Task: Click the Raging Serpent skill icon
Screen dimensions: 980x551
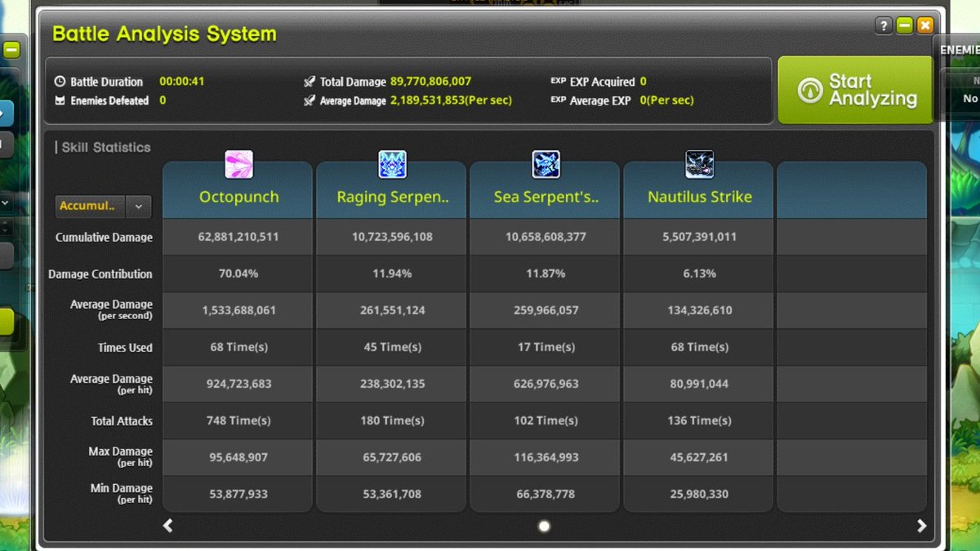Action: (392, 164)
